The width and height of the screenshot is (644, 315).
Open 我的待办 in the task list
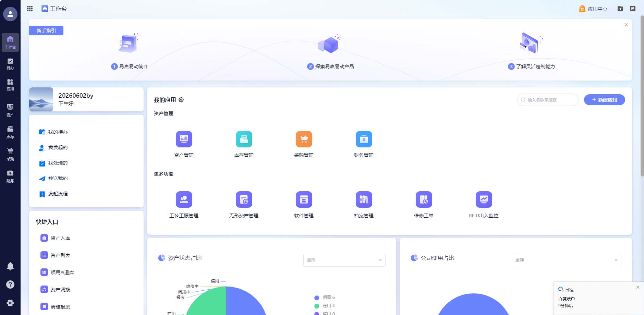(x=53, y=132)
